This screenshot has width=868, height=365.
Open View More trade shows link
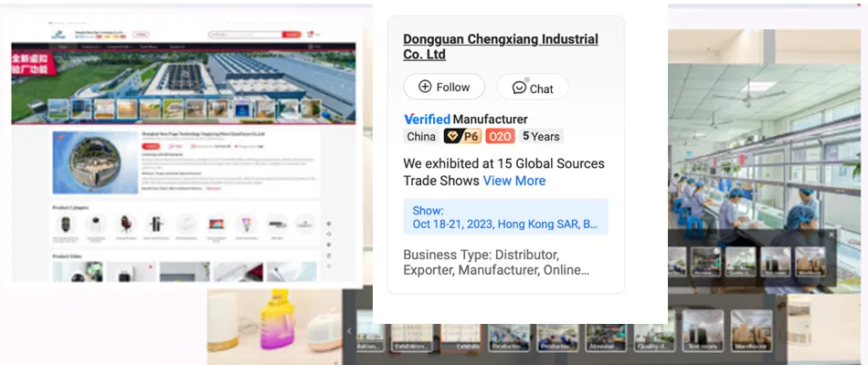514,181
